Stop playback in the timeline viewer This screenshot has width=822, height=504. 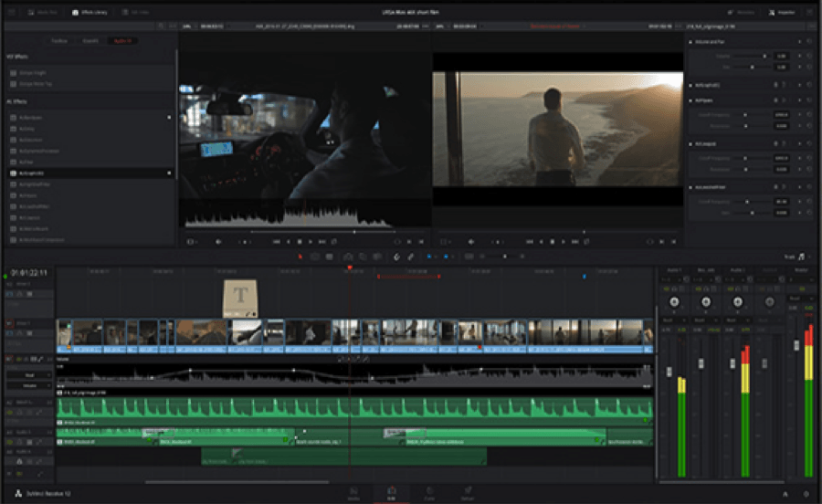tap(553, 242)
